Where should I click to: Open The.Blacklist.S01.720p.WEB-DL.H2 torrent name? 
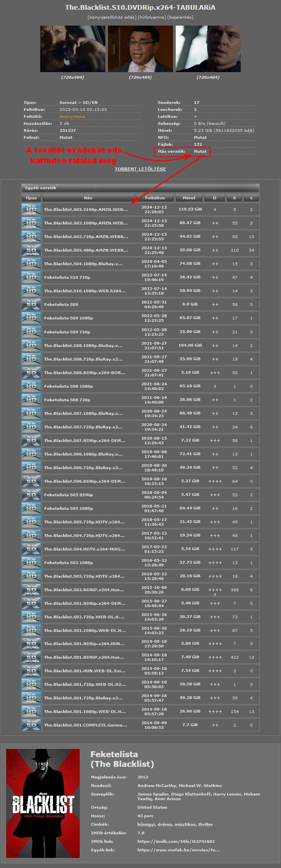tap(85, 684)
